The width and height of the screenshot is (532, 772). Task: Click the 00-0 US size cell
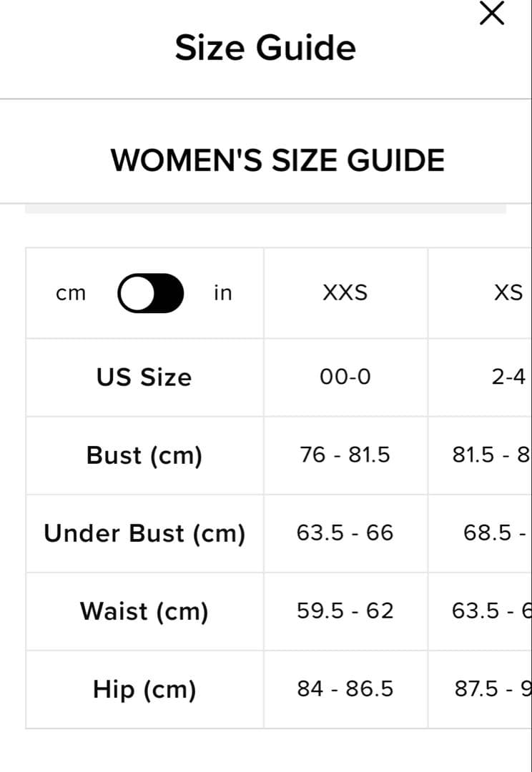(345, 377)
